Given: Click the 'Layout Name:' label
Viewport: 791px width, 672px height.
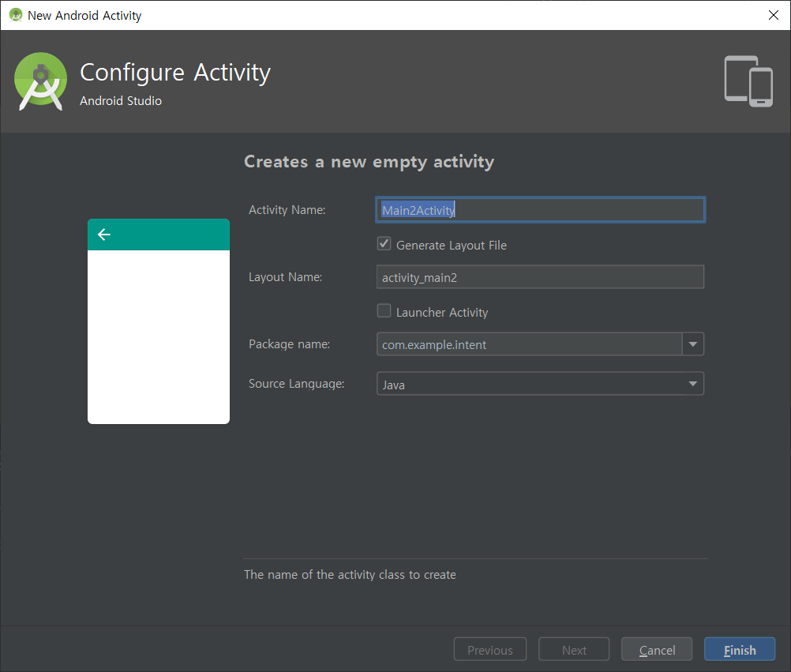Looking at the screenshot, I should point(285,277).
